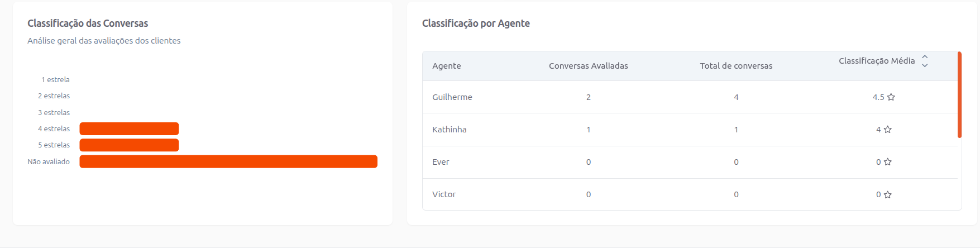Click the 4 estrelas orange bar

pyautogui.click(x=129, y=129)
